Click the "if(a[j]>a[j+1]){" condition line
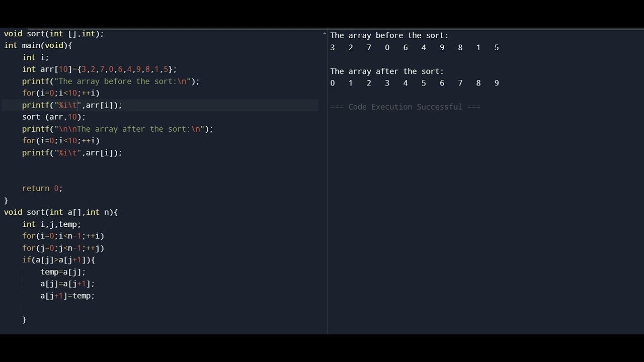This screenshot has width=644, height=362. [x=58, y=260]
